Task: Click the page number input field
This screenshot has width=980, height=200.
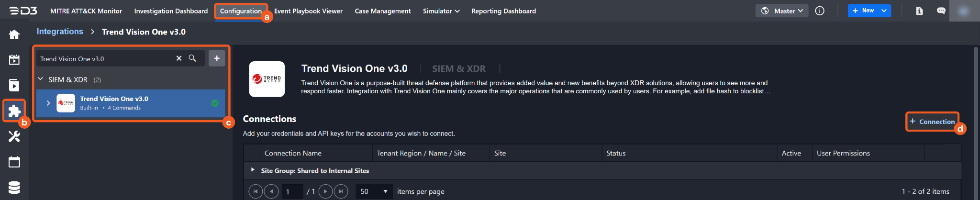Action: pyautogui.click(x=292, y=191)
